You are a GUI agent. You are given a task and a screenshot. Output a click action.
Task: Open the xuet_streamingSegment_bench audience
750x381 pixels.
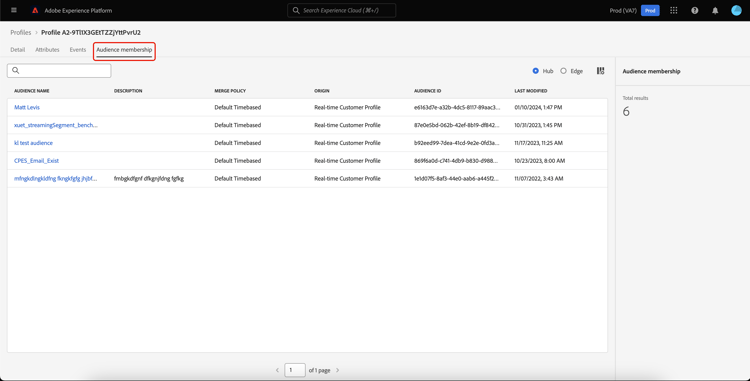[x=55, y=125]
